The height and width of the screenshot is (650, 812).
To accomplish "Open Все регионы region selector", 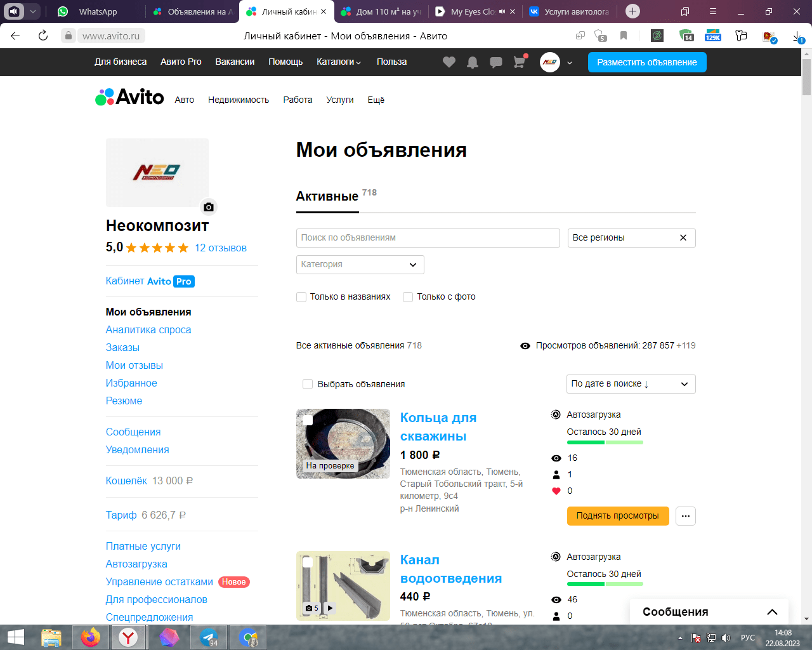I will coord(631,237).
